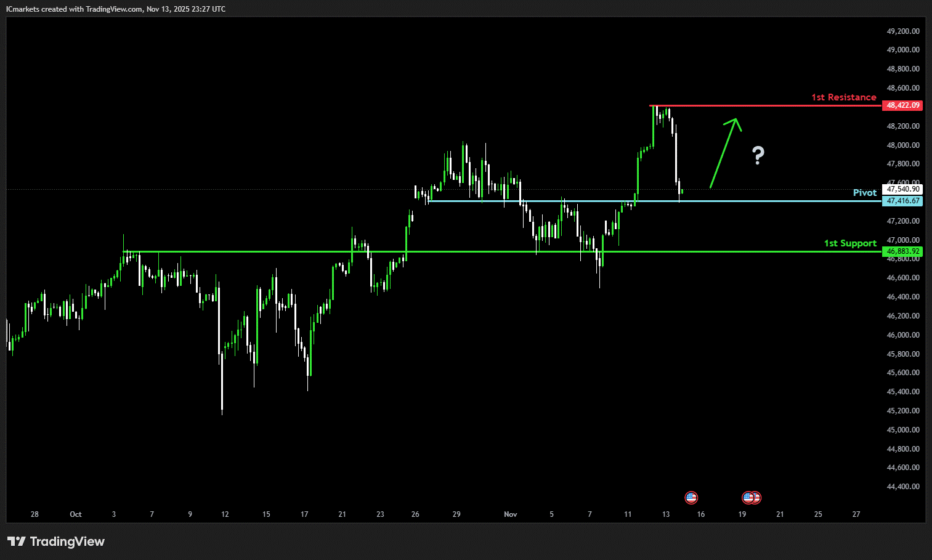Click the TradingView logo at bottom left
This screenshot has height=560, width=932.
click(x=56, y=542)
